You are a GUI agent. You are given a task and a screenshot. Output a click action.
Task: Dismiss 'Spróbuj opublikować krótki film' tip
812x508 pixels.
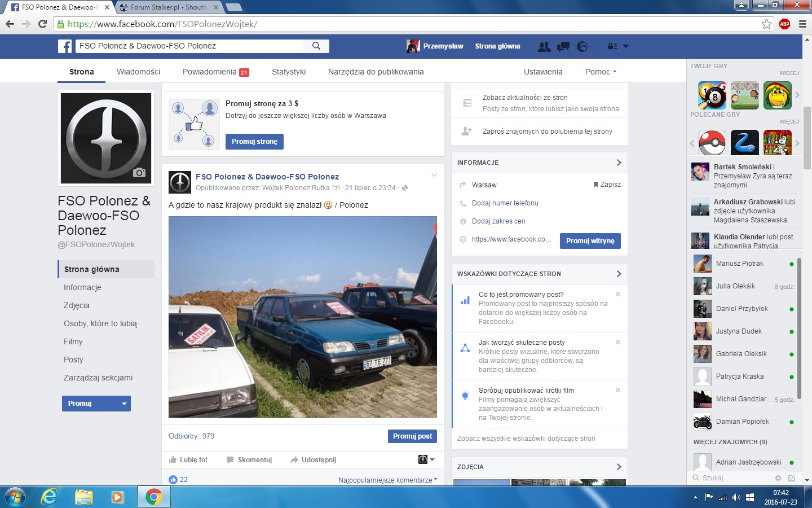pos(618,390)
